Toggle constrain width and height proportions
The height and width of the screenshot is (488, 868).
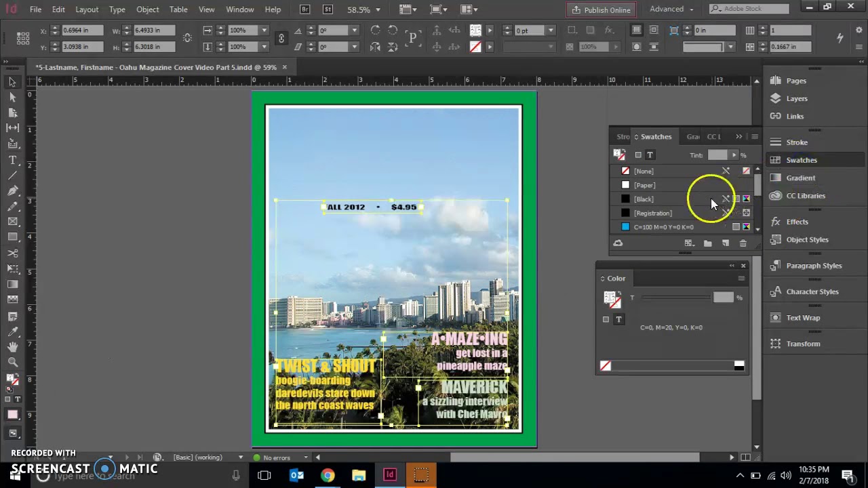[187, 39]
